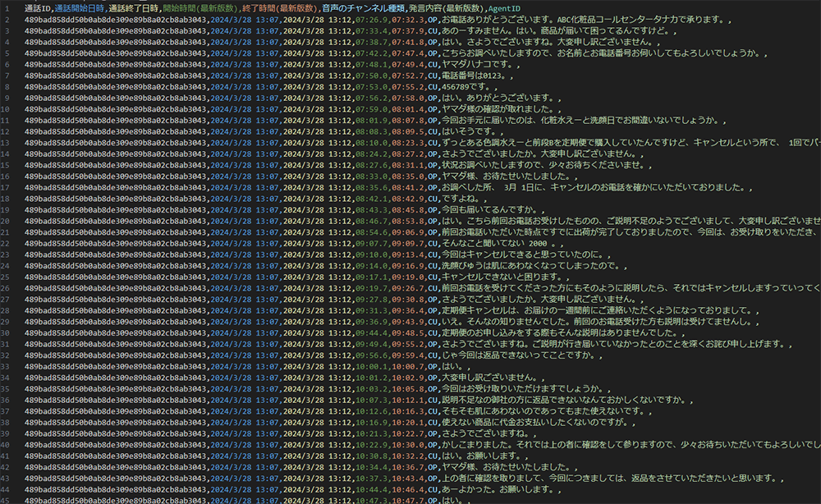Click the text 深くお詫び申し上げます
The image size is (821, 504).
tap(739, 345)
